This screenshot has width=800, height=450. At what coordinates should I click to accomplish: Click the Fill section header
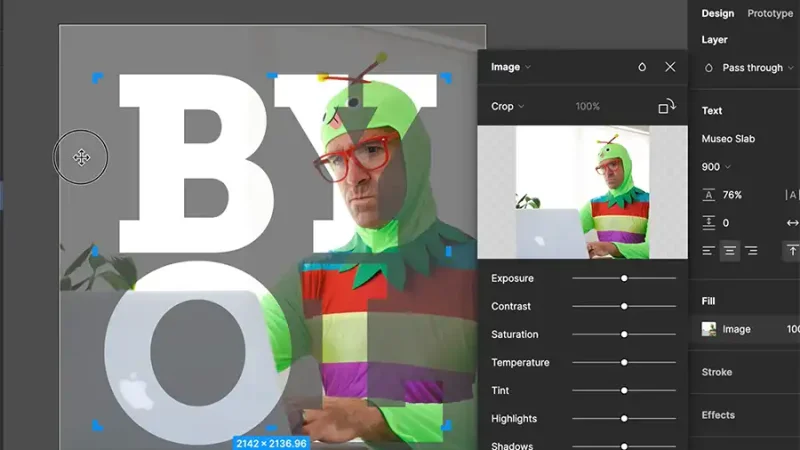click(708, 301)
